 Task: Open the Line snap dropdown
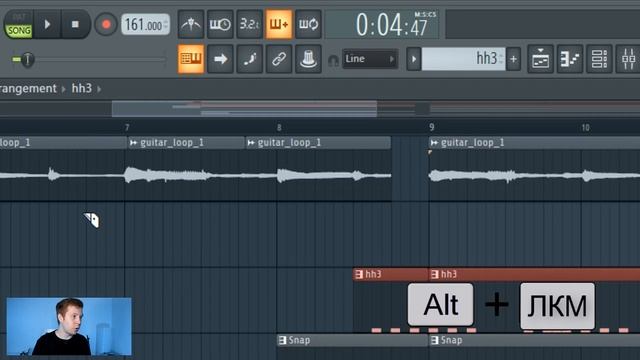370,59
